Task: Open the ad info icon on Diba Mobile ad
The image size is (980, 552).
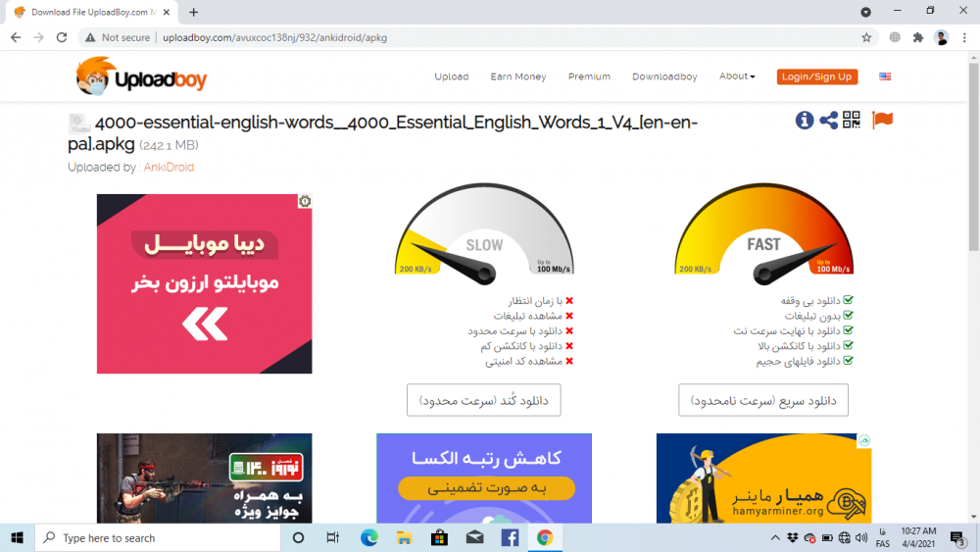Action: click(305, 201)
